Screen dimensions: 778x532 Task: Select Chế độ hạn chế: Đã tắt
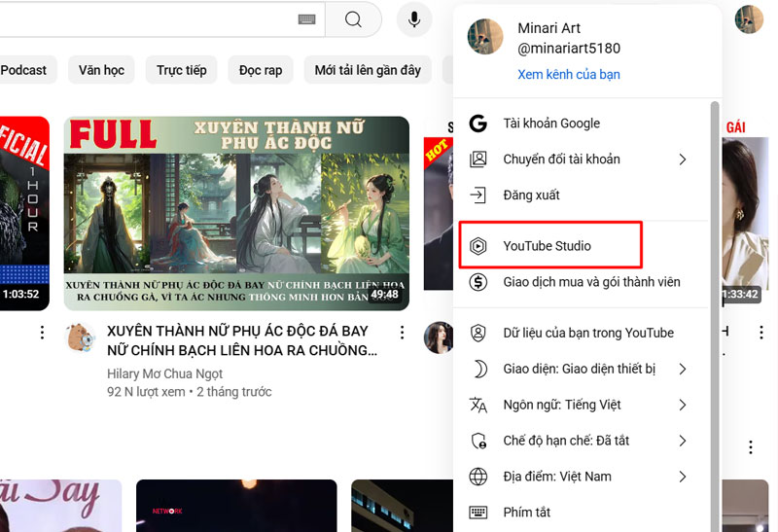[582, 441]
